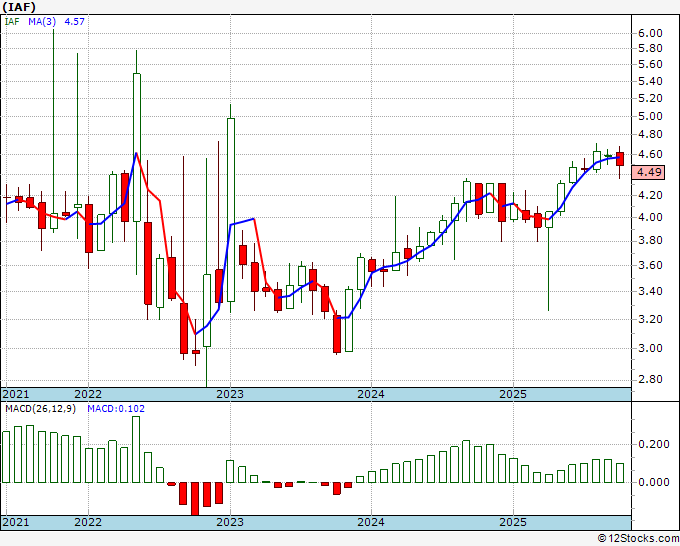Click the current price tag 4.49
Viewport: 680px width, 546px height.
click(x=649, y=172)
